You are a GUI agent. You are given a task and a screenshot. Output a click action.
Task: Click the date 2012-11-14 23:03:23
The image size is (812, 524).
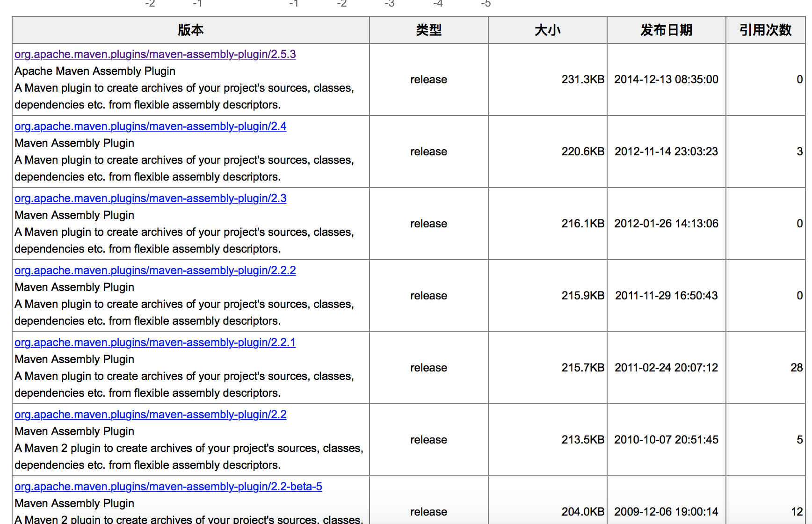667,152
